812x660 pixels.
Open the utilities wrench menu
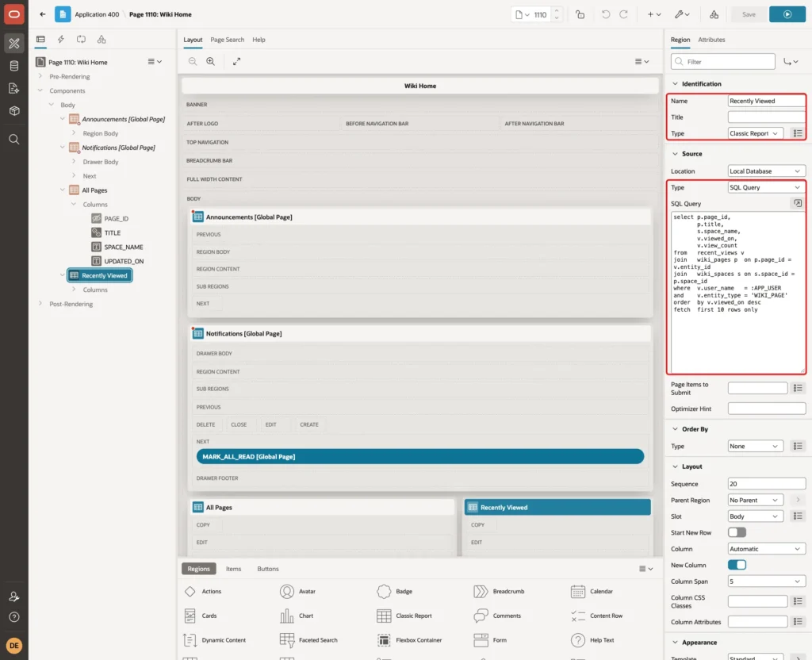pos(682,14)
